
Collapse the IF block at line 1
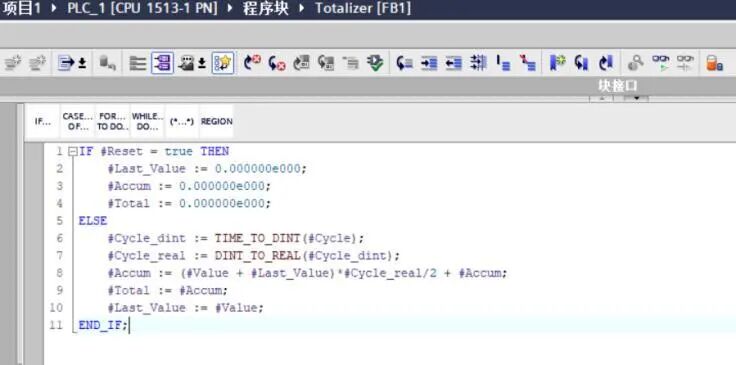point(72,152)
